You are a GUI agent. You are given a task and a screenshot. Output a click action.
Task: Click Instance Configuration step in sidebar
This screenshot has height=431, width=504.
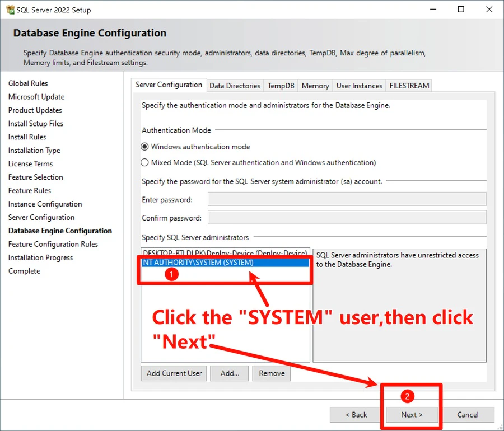(x=45, y=204)
